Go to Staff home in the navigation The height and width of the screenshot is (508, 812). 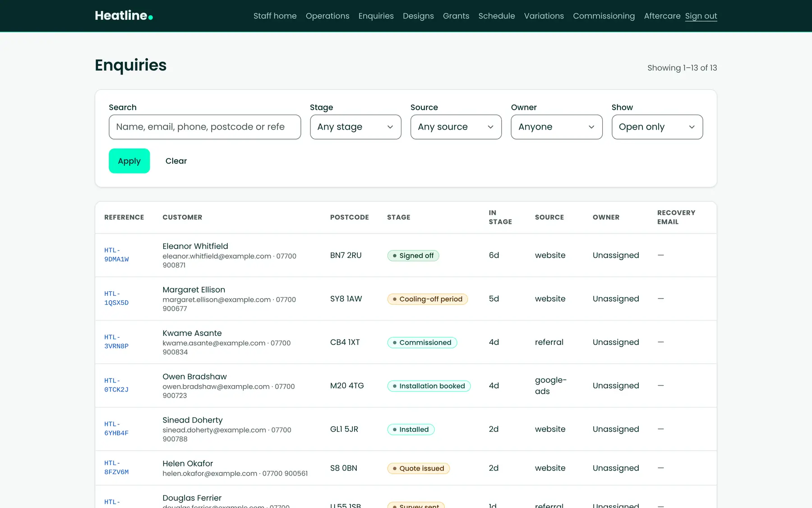[x=275, y=16]
